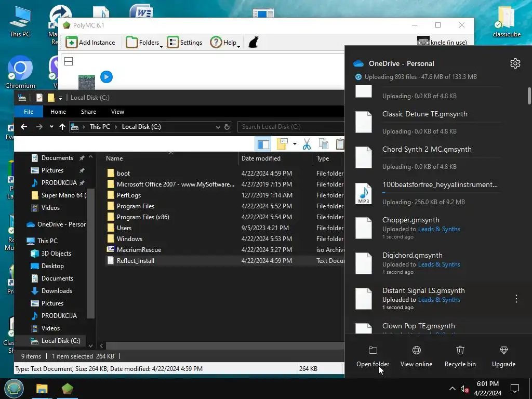This screenshot has width=532, height=399.
Task: Select the boot folder
Action: tap(124, 174)
